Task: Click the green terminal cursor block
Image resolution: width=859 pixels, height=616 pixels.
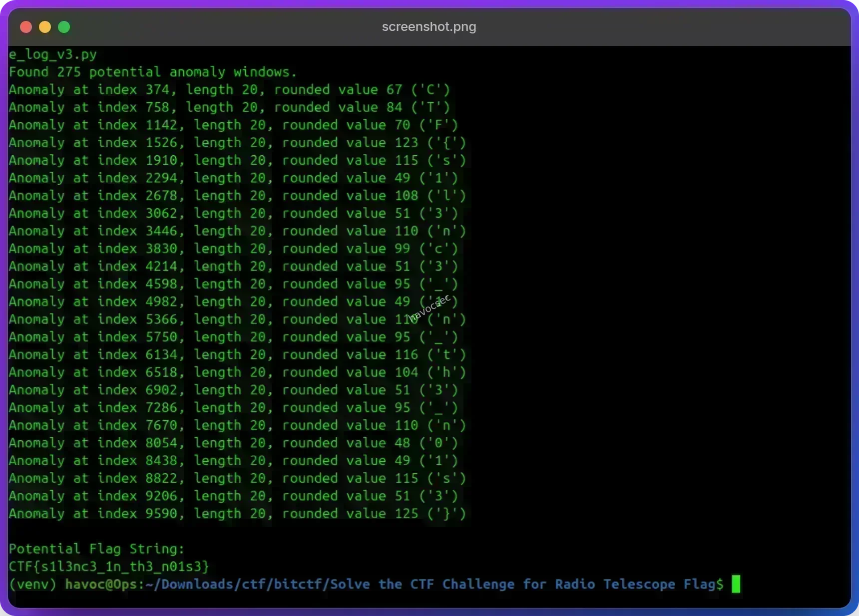Action: tap(736, 584)
